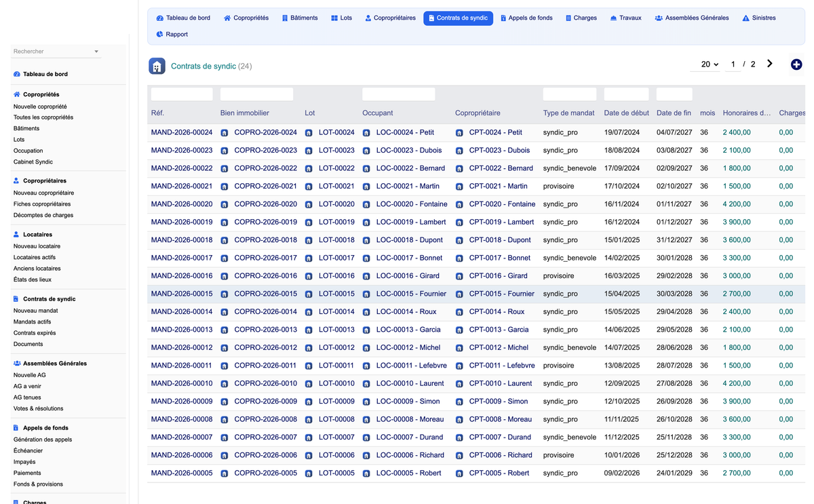Click the icon before LOT-00023
The width and height of the screenshot is (814, 504).
pyautogui.click(x=309, y=151)
